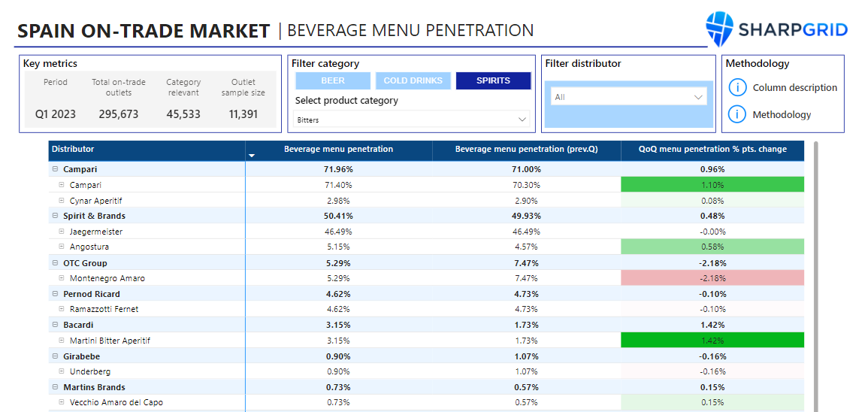This screenshot has width=868, height=412.
Task: Open the Methodology info icon
Action: point(737,114)
